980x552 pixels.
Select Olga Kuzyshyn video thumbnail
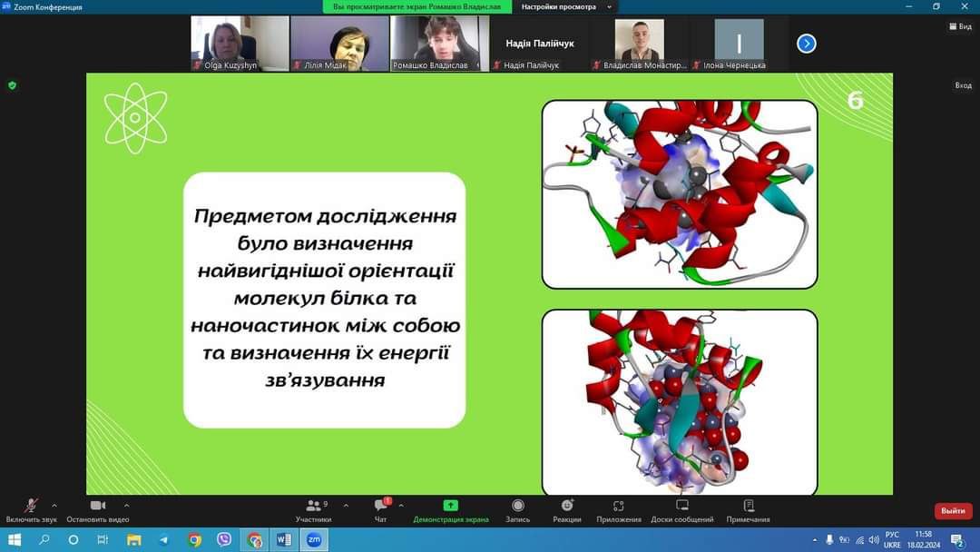(x=240, y=44)
